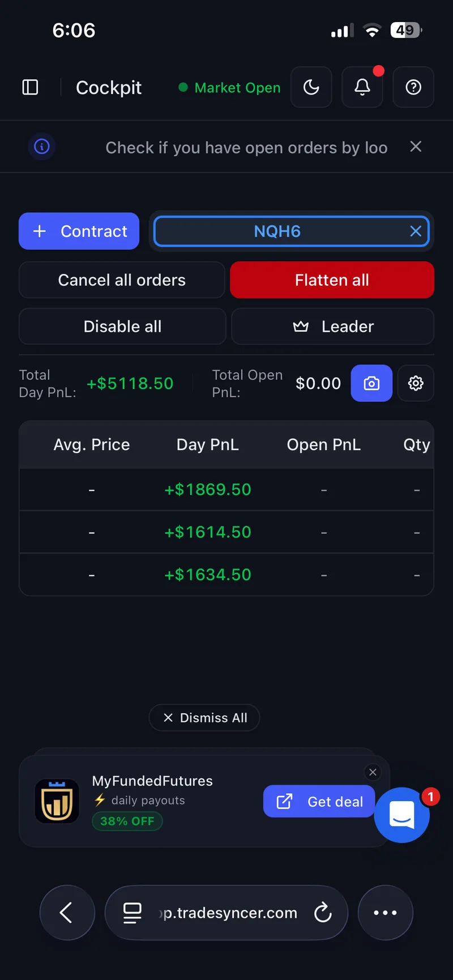This screenshot has width=453, height=980.
Task: Toggle dark mode moon icon
Action: pyautogui.click(x=311, y=87)
